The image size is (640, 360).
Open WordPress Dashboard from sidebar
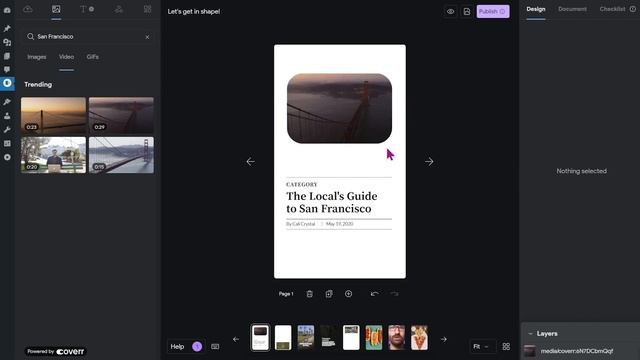coord(7,10)
